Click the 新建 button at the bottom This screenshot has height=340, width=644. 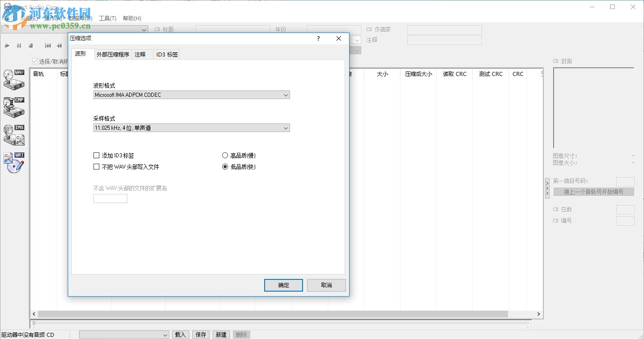coord(221,334)
